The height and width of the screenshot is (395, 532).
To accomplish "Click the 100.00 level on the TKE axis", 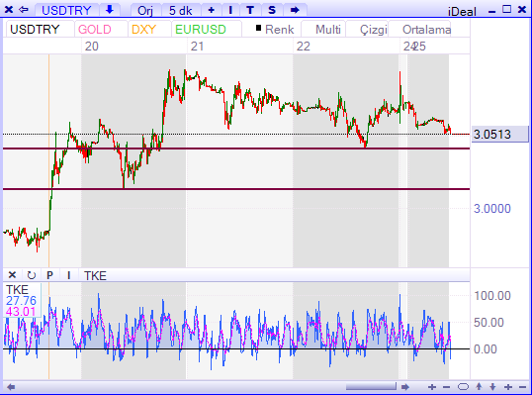I will pos(492,296).
